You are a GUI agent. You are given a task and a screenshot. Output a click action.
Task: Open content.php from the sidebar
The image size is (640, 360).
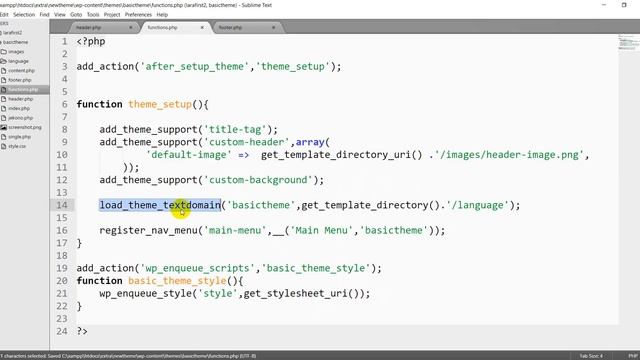pos(21,71)
